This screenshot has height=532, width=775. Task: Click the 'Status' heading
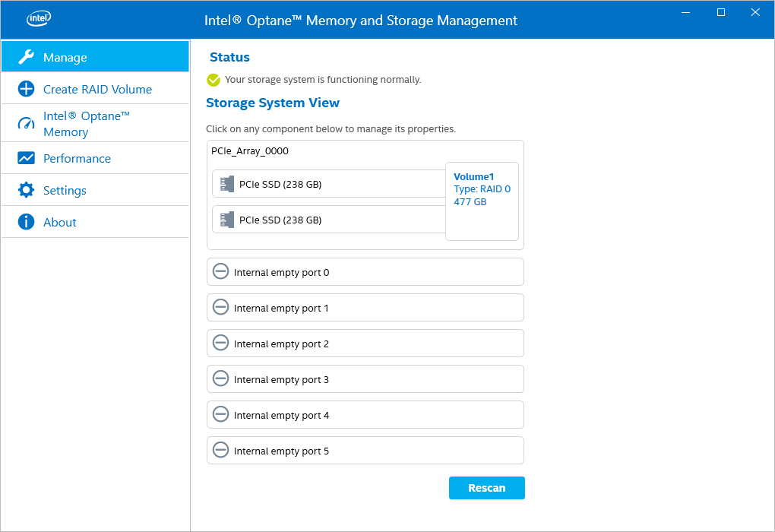click(x=229, y=57)
